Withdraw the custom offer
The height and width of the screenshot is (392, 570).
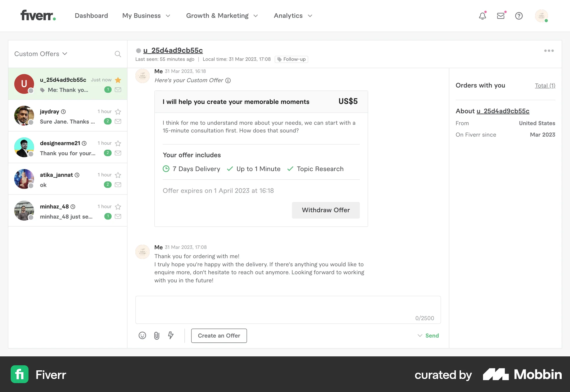325,210
